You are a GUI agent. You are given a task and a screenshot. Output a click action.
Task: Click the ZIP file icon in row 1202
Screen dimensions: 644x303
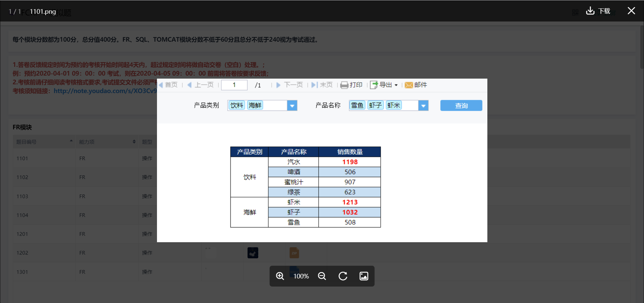(x=294, y=253)
